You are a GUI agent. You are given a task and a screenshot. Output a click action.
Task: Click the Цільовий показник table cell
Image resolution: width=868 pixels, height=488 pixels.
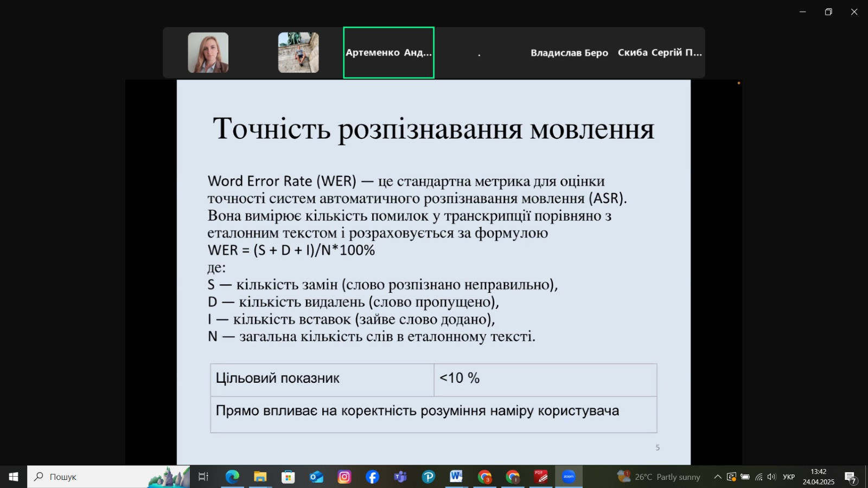click(x=322, y=380)
